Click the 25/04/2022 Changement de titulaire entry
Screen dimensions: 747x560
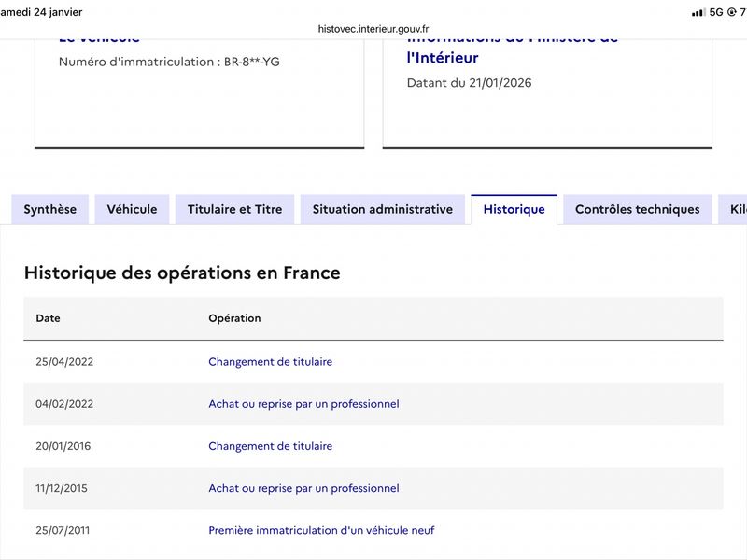tap(271, 362)
